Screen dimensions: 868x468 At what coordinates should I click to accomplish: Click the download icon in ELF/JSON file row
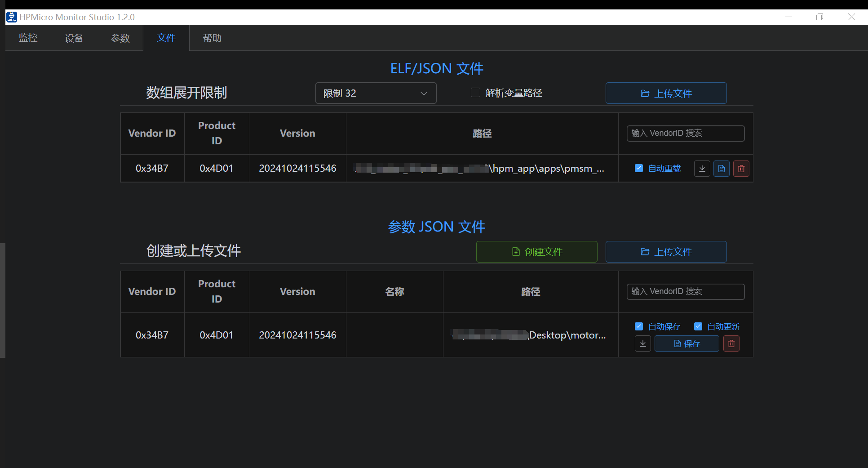coord(702,169)
